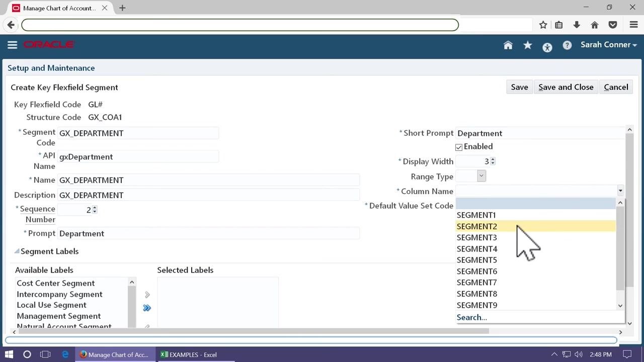Click the browser address bar
Image resolution: width=644 pixels, height=362 pixels.
point(240,25)
